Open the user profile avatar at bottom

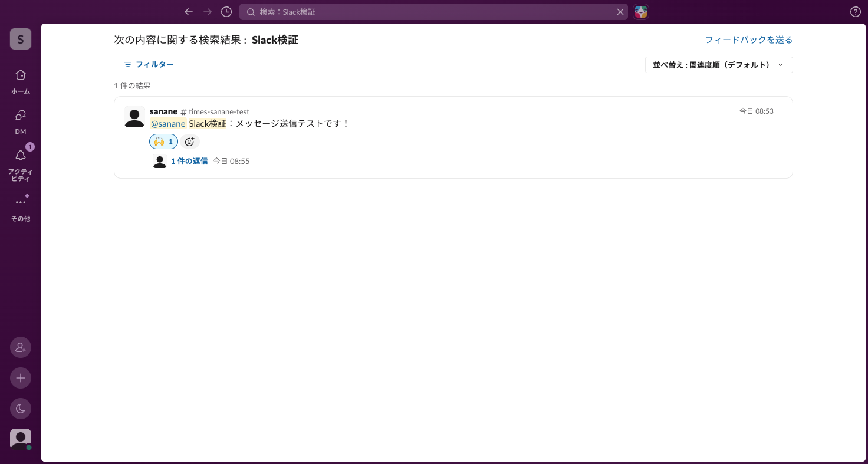[21, 439]
